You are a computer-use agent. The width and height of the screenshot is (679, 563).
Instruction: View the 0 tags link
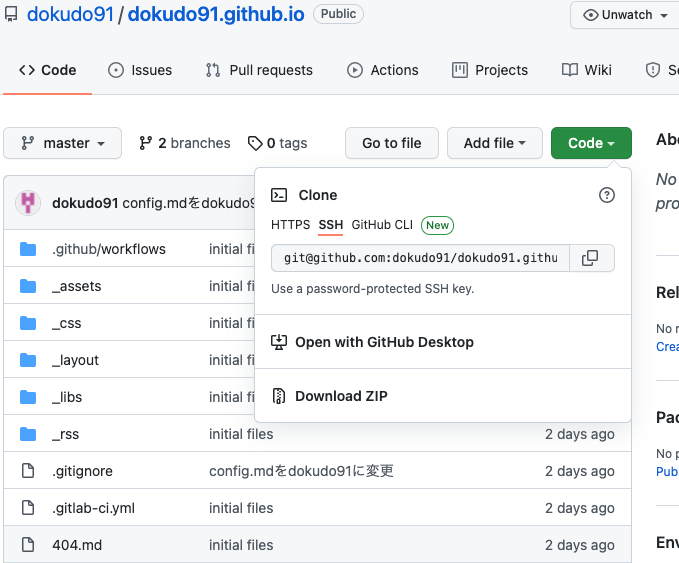(x=278, y=143)
